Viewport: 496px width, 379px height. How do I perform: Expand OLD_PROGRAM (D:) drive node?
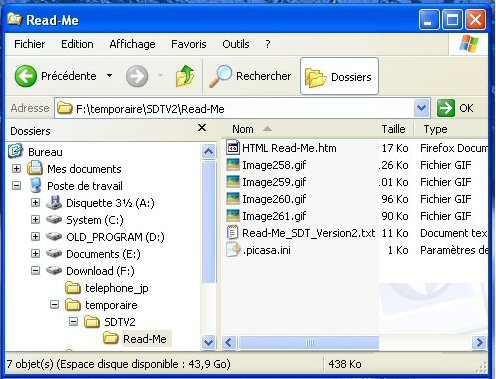(x=35, y=237)
